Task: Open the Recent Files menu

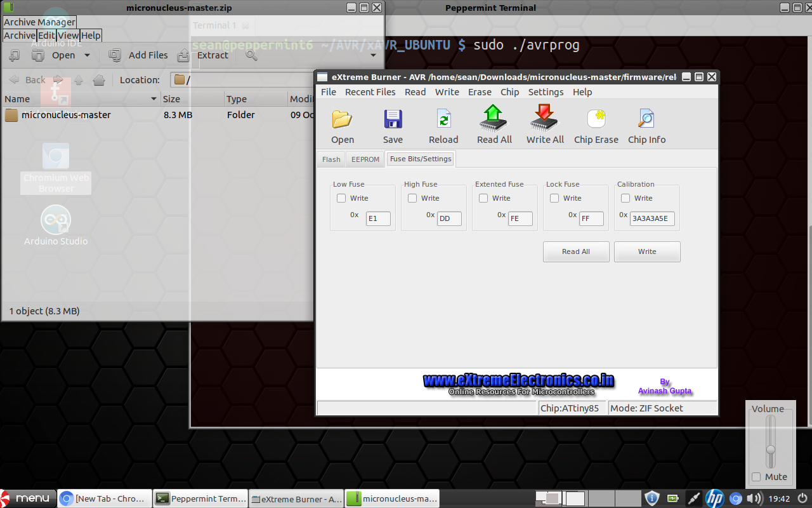Action: pyautogui.click(x=370, y=92)
